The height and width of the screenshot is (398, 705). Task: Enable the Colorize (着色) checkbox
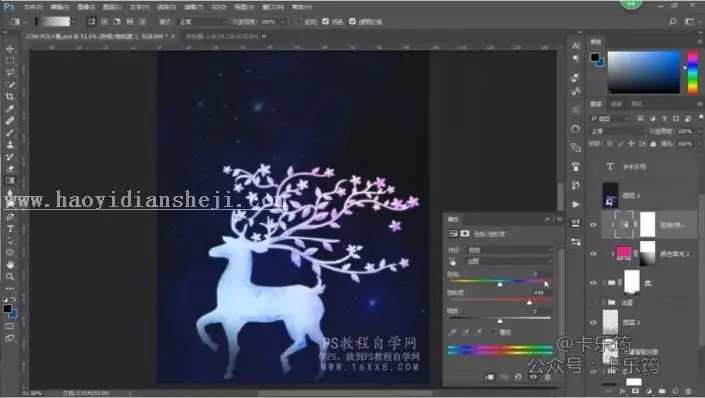pyautogui.click(x=494, y=332)
